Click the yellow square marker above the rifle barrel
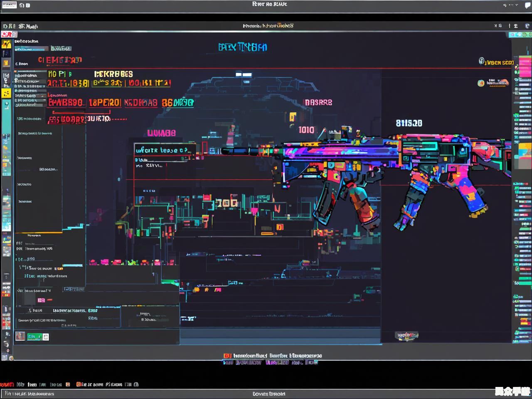Screen dimensions: 532x399 coord(293,117)
